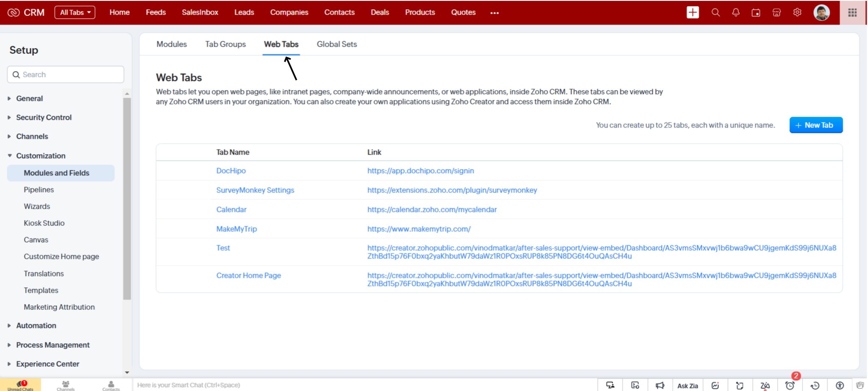Click the New Tab button

tap(816, 125)
